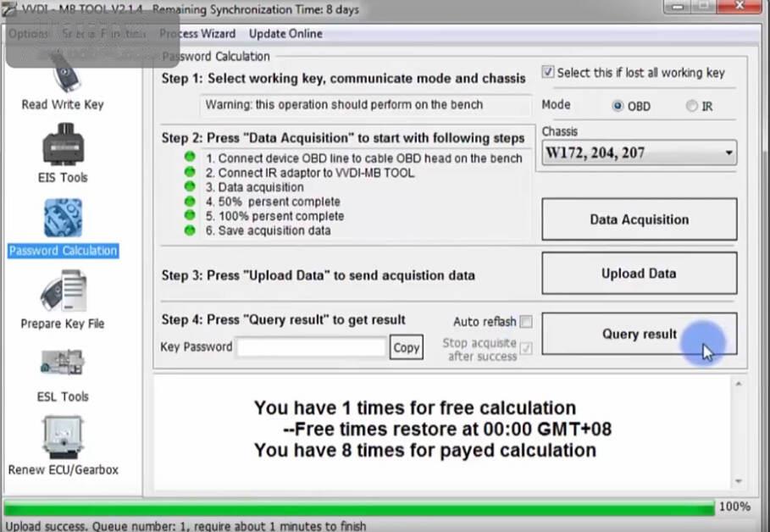Enable the Auto reflash checkbox
Viewport: 770px width, 532px height.
[x=526, y=322]
